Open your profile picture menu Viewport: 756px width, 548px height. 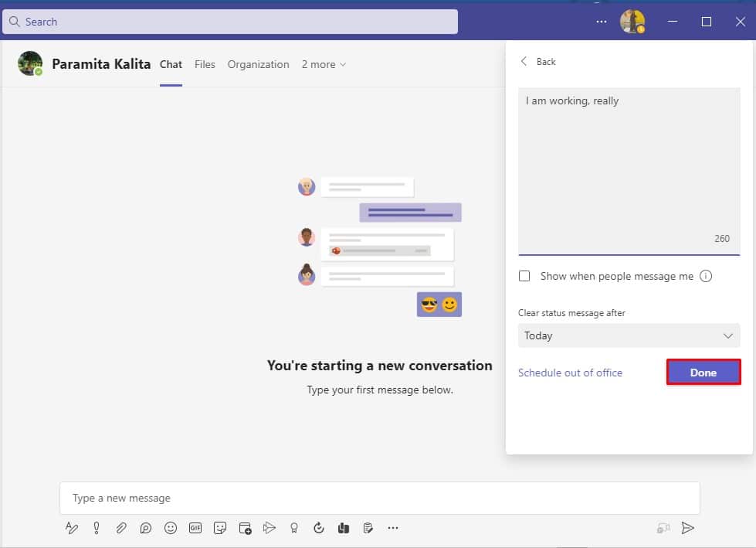click(632, 21)
